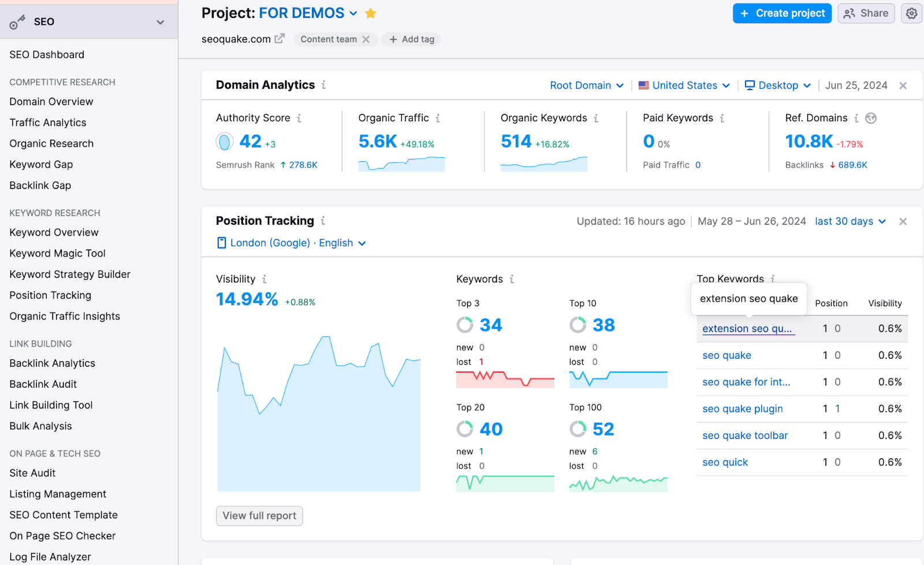The height and width of the screenshot is (565, 924).
Task: Click the Keywords info icon
Action: [511, 279]
